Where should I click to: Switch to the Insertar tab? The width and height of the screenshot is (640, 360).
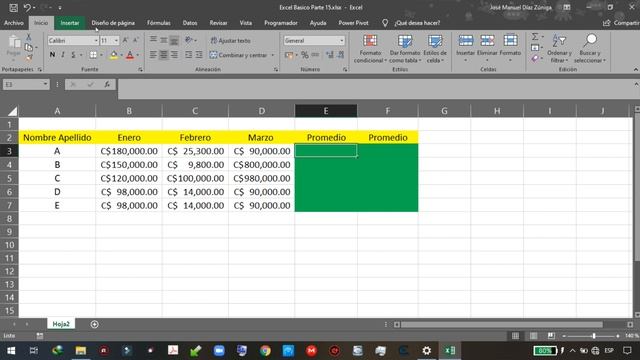[70, 23]
